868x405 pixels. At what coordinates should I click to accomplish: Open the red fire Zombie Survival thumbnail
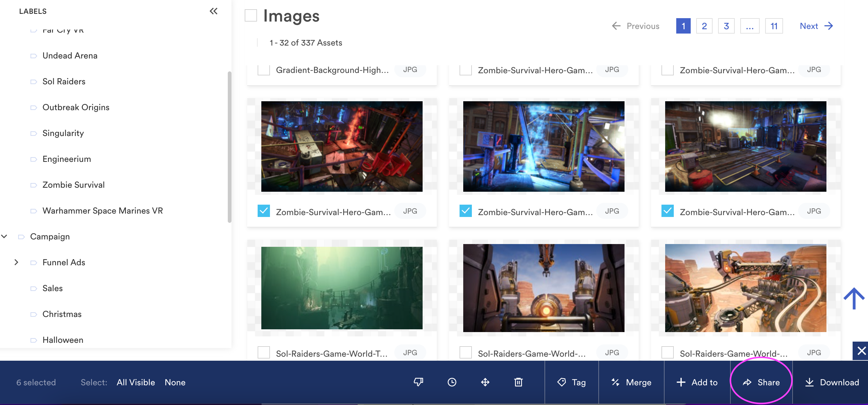[x=342, y=146]
